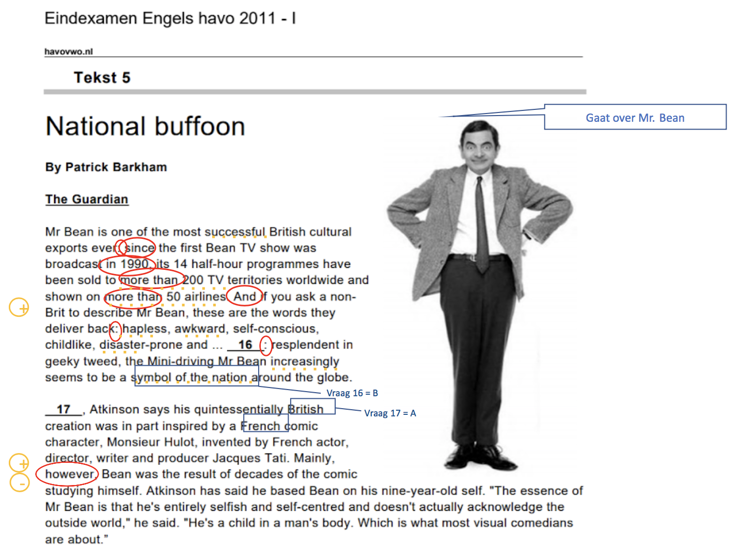Click the phrase "successful British cultural"

(x=278, y=232)
